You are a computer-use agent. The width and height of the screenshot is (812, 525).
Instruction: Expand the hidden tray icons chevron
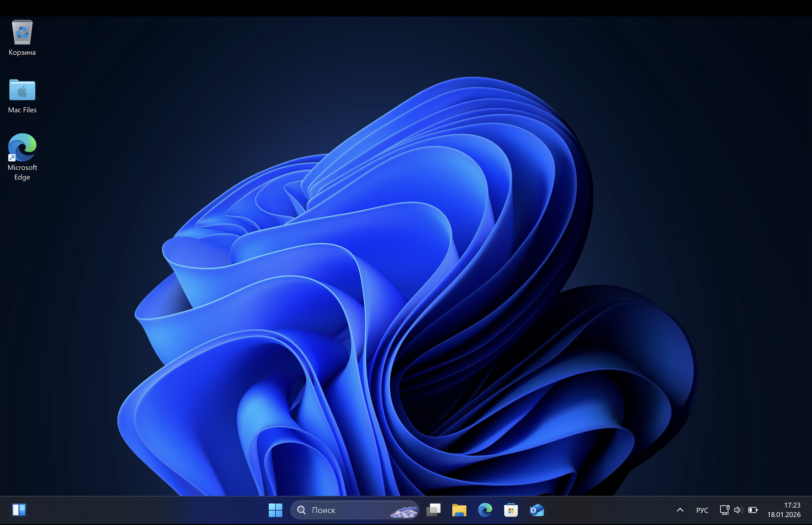680,510
